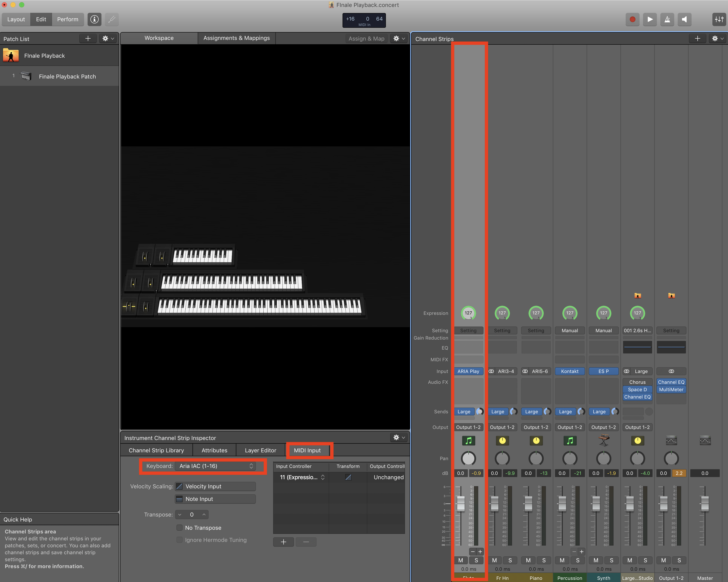
Task: Open Channel Strips gear menu
Action: [718, 39]
